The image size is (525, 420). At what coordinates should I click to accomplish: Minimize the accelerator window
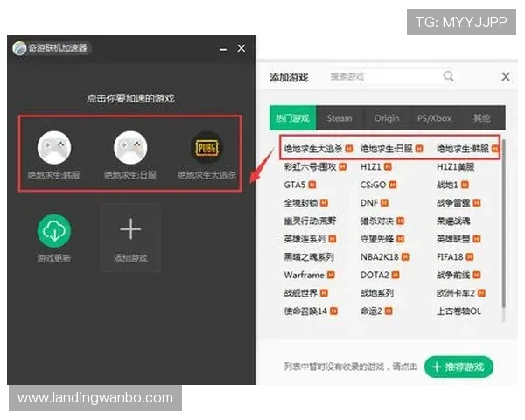point(223,49)
